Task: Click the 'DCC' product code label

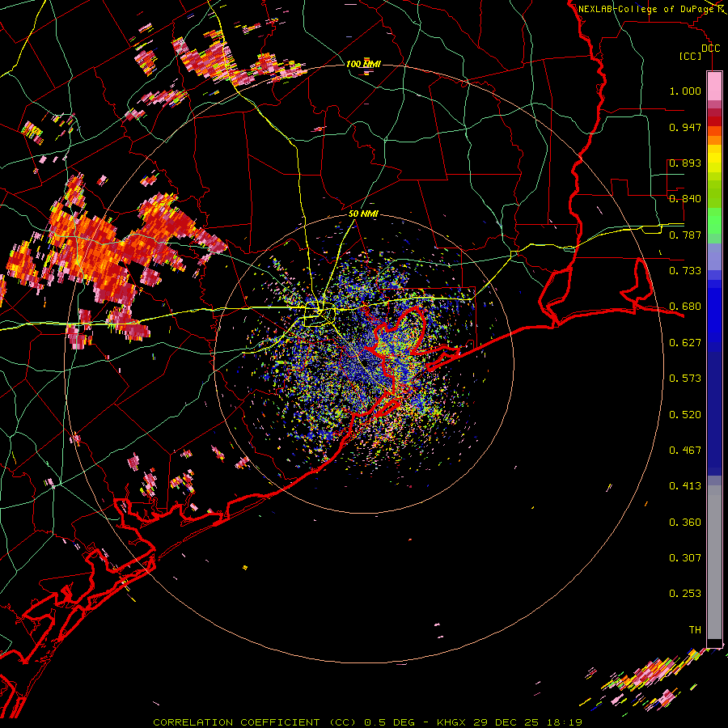Action: pyautogui.click(x=710, y=49)
